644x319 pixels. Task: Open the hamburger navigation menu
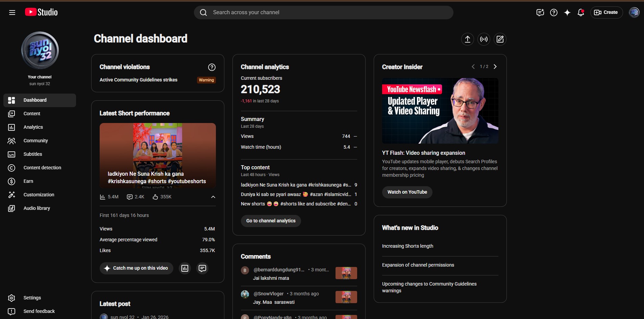click(x=12, y=13)
